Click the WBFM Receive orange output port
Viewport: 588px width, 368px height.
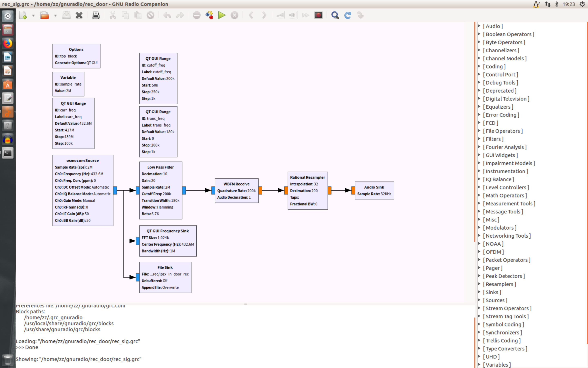click(260, 190)
